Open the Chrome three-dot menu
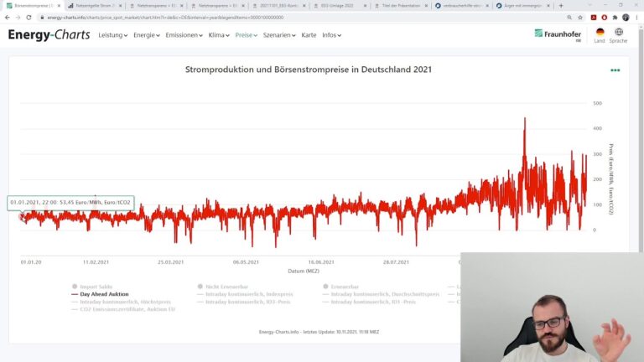The width and height of the screenshot is (644, 362). (637, 18)
